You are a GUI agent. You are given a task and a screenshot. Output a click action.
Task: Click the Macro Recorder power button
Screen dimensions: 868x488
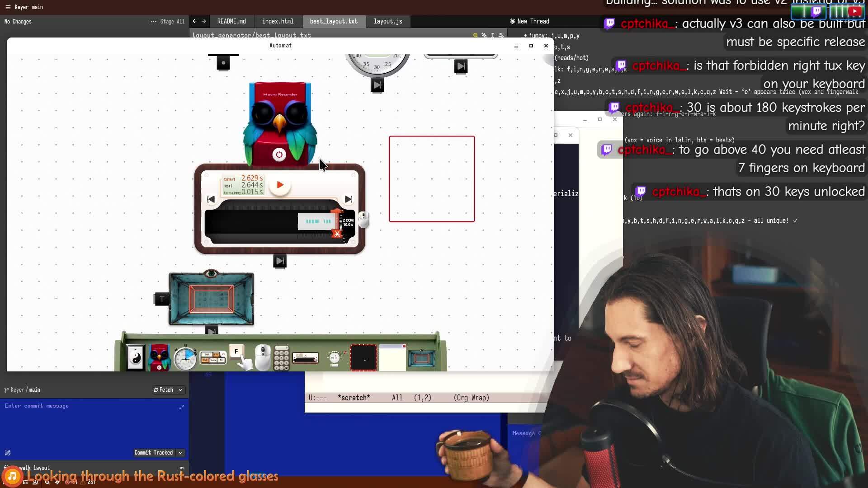[x=279, y=155]
